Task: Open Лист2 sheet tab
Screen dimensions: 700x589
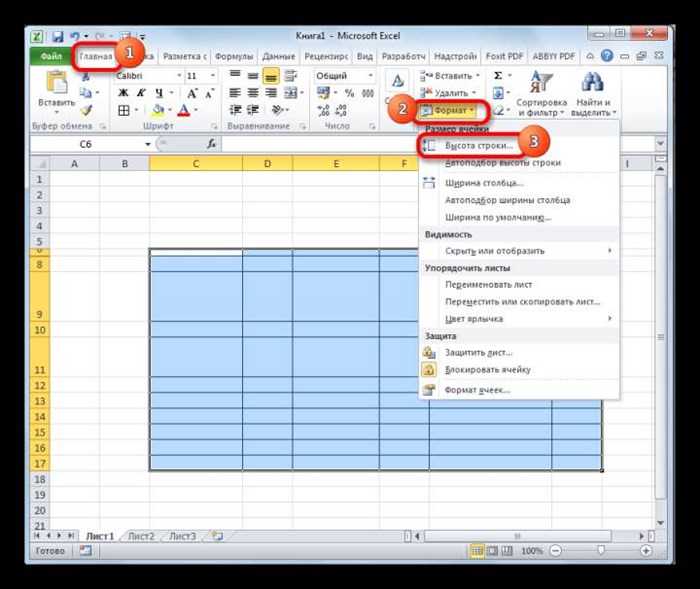Action: click(141, 536)
